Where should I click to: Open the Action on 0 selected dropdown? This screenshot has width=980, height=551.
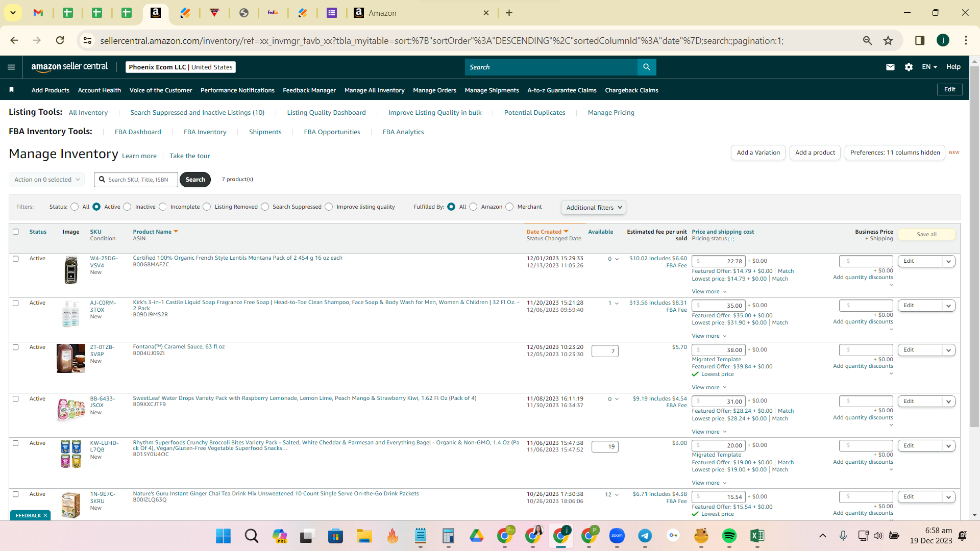coord(46,180)
